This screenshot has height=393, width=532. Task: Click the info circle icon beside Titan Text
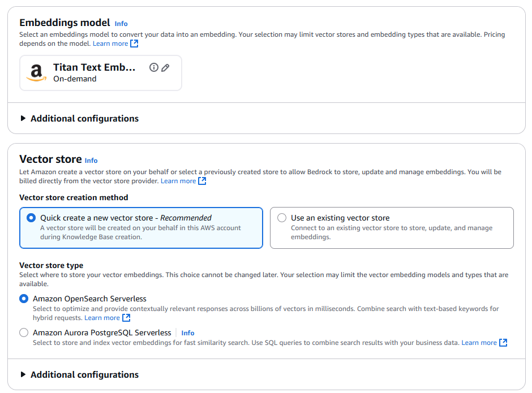tap(153, 67)
